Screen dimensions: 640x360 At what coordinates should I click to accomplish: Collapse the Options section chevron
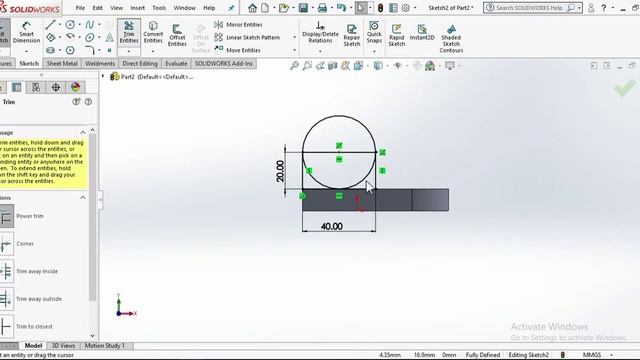point(83,198)
